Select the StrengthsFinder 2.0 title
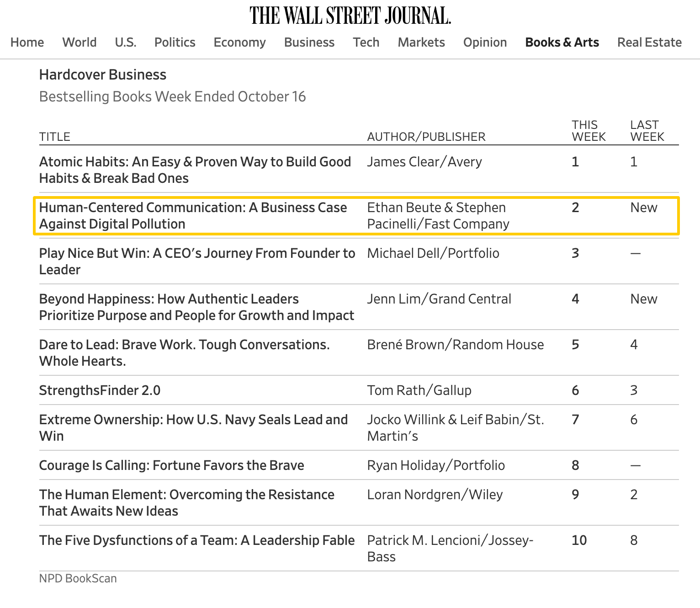This screenshot has width=700, height=608. pos(100,390)
